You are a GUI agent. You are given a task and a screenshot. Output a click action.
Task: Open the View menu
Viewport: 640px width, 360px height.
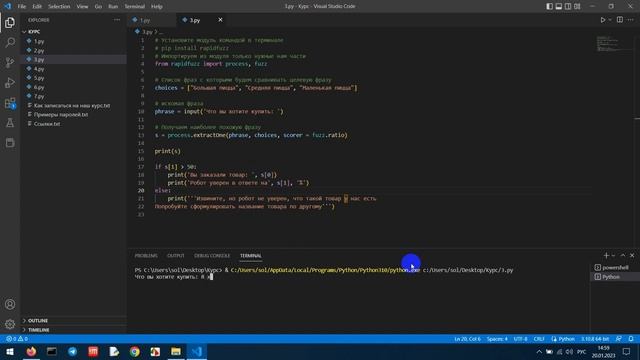[82, 6]
